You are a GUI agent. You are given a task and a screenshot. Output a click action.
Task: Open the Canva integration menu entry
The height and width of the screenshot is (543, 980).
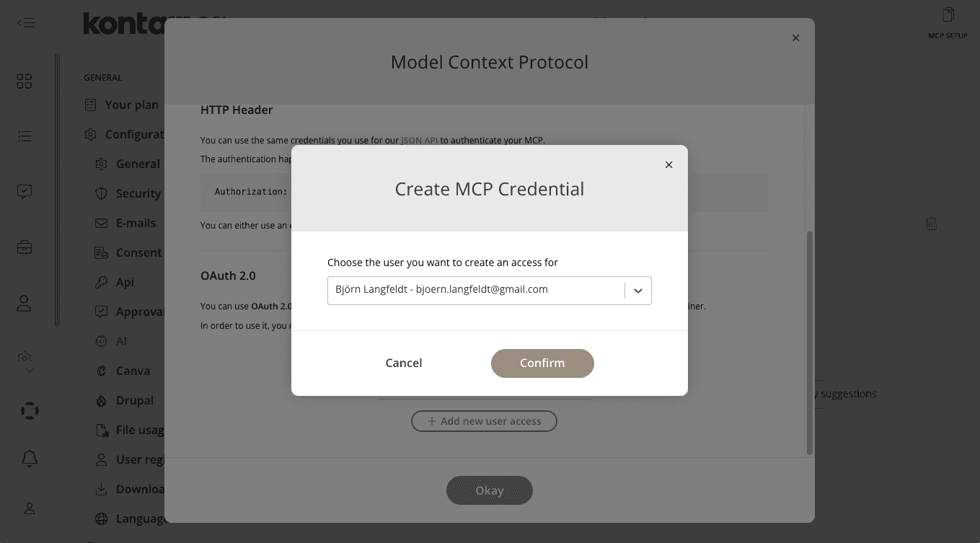tap(133, 370)
